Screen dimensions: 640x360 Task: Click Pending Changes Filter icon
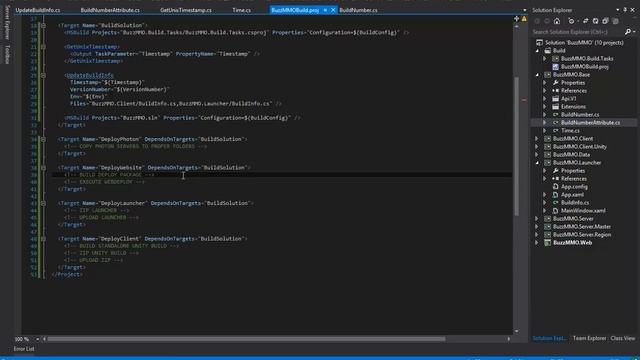coord(572,21)
